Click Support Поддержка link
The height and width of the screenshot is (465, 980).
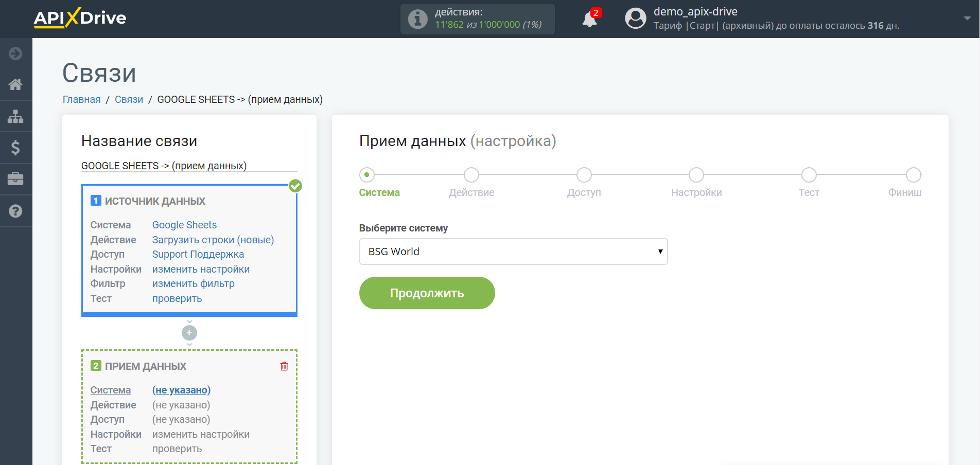pyautogui.click(x=198, y=254)
